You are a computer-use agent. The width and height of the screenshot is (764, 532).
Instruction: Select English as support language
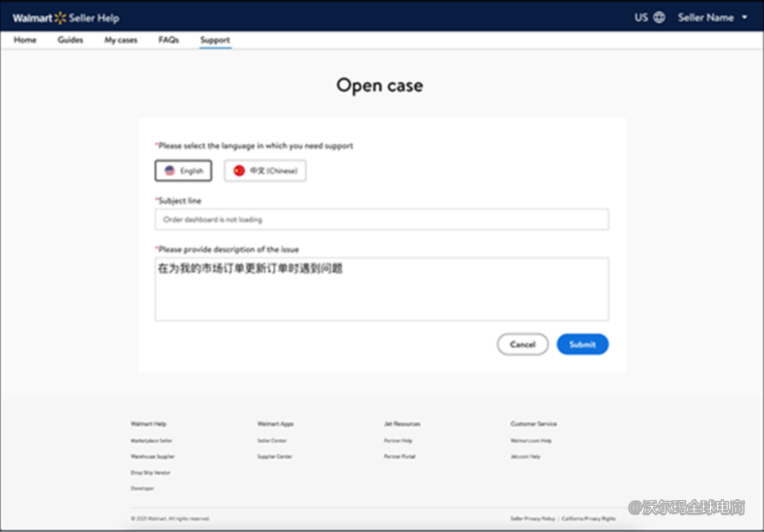point(183,171)
